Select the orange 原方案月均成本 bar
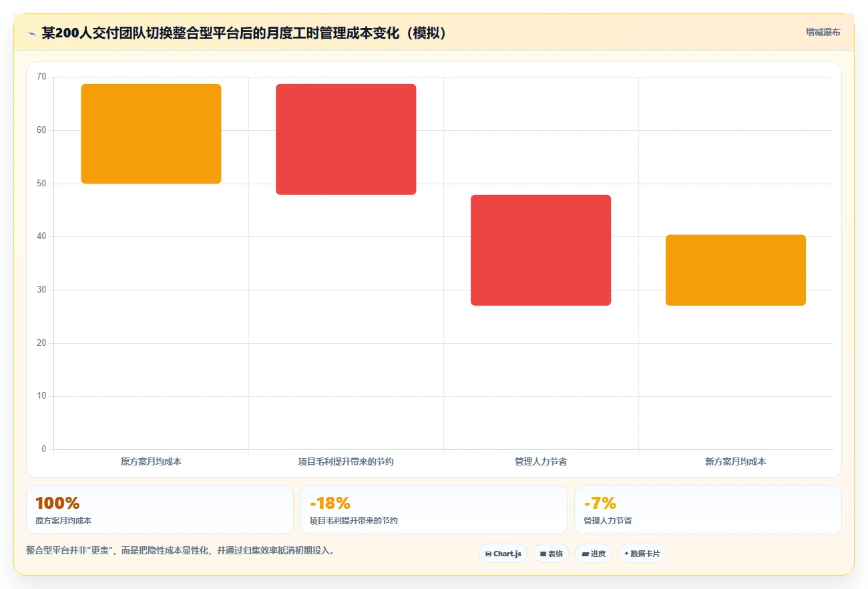Image resolution: width=868 pixels, height=589 pixels. click(x=151, y=134)
